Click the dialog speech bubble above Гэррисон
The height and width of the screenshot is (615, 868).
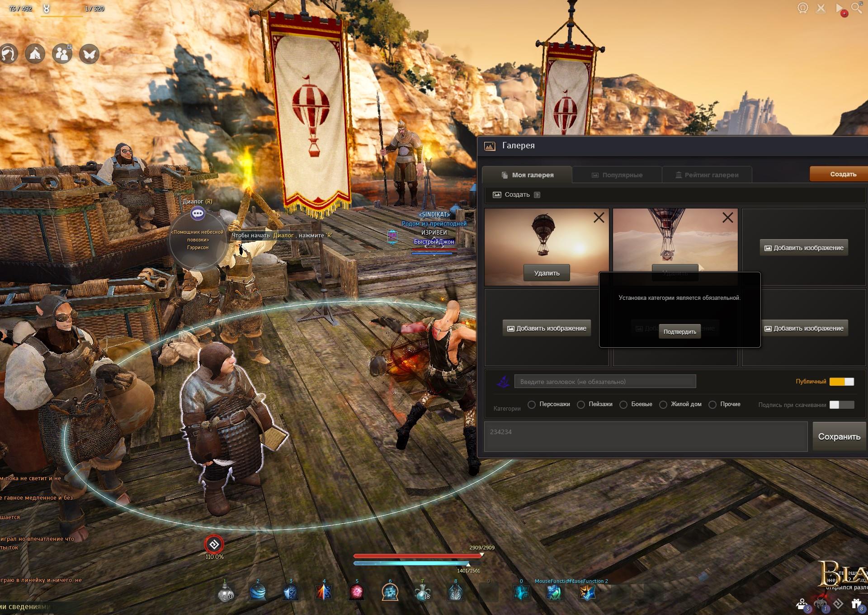[x=198, y=213]
